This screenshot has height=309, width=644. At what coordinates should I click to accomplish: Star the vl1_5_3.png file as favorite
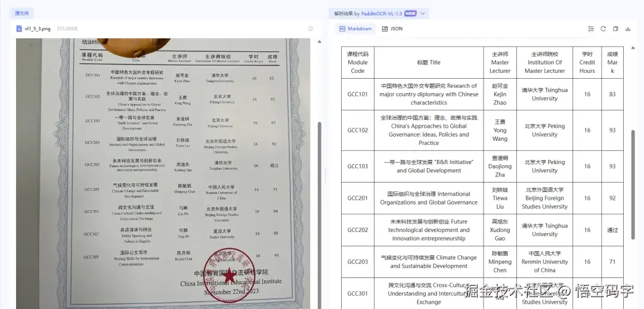click(x=311, y=29)
